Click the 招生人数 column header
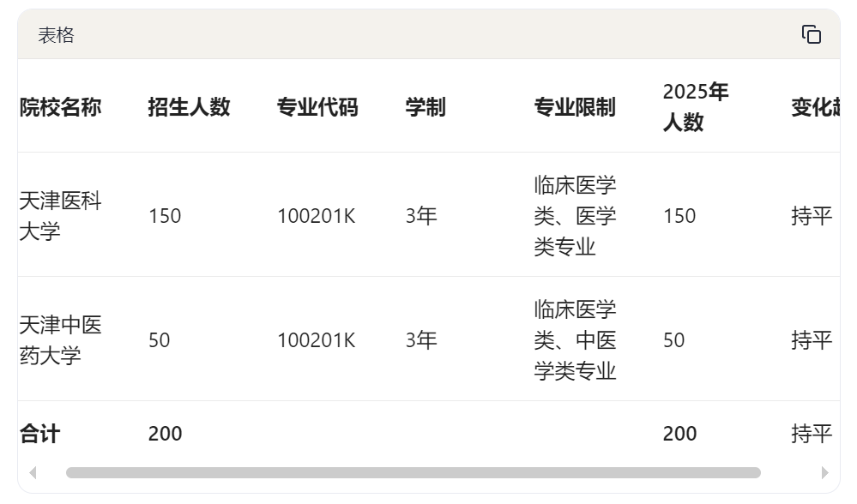The height and width of the screenshot is (504, 857). tap(189, 107)
